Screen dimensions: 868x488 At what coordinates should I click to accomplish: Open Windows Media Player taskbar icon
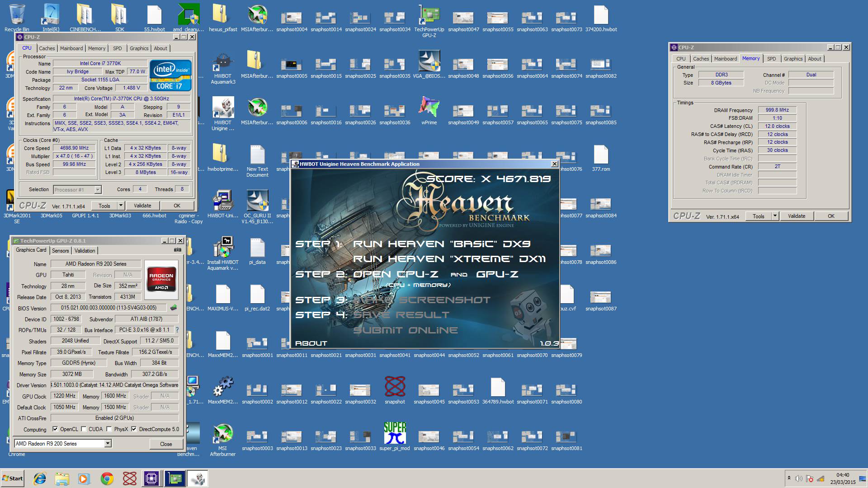[x=85, y=479]
